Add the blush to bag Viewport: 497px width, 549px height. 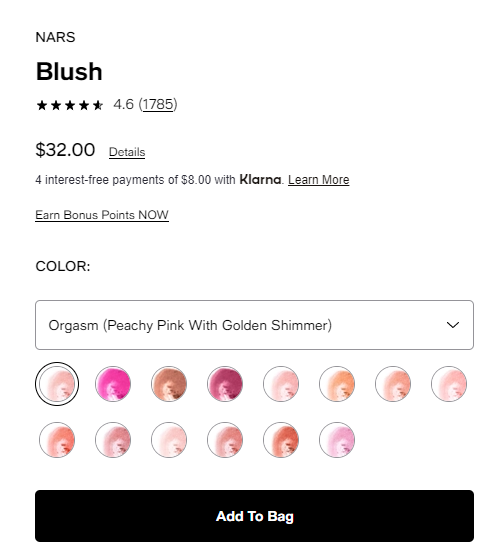254,516
